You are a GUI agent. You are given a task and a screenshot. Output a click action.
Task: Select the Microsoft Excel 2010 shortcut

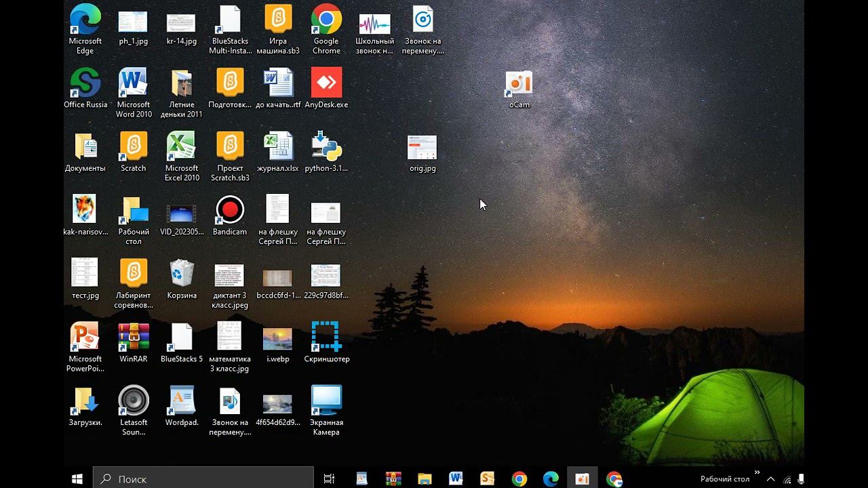[x=182, y=157]
